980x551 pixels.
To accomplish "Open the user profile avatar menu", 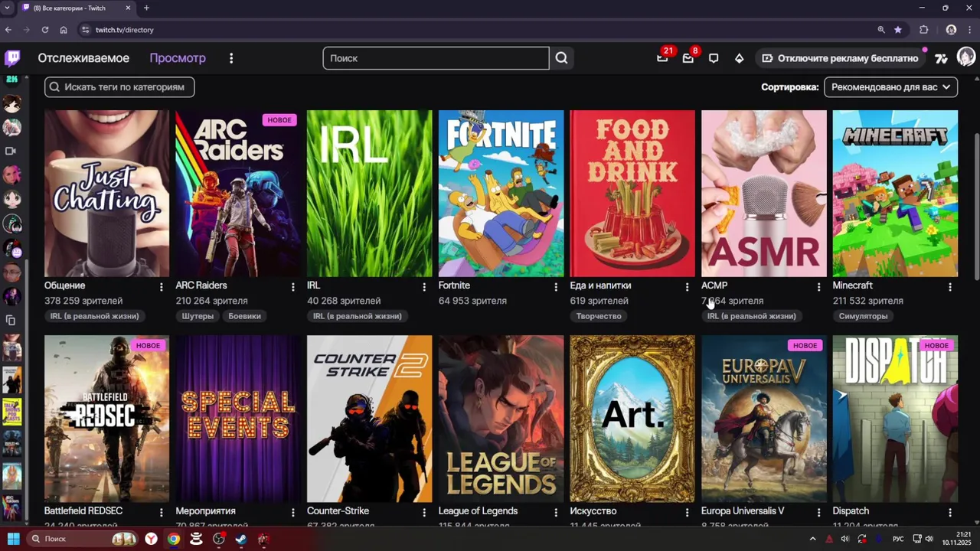I will pyautogui.click(x=966, y=57).
